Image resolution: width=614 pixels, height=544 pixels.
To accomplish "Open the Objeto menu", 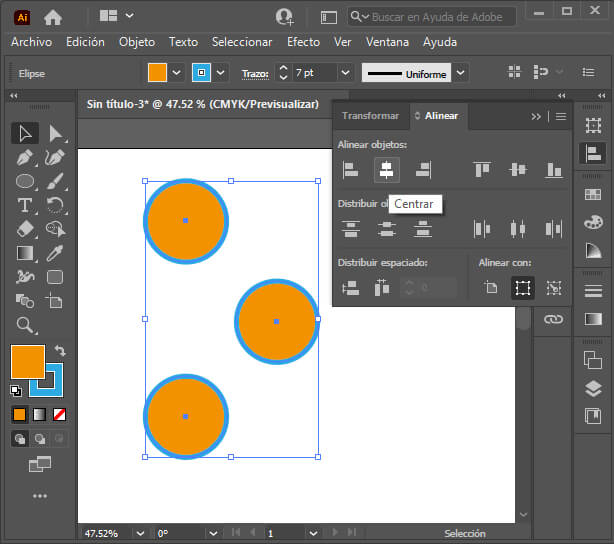I will coord(137,42).
